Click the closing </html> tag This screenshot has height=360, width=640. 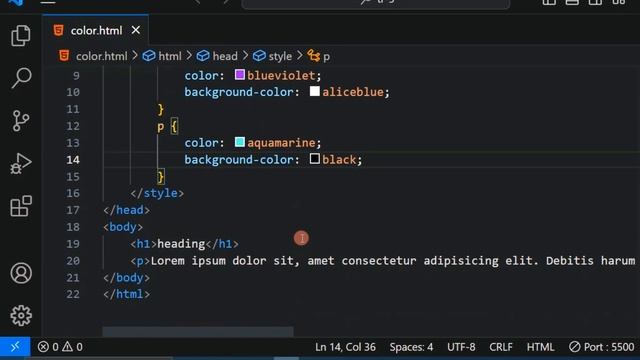tap(127, 294)
